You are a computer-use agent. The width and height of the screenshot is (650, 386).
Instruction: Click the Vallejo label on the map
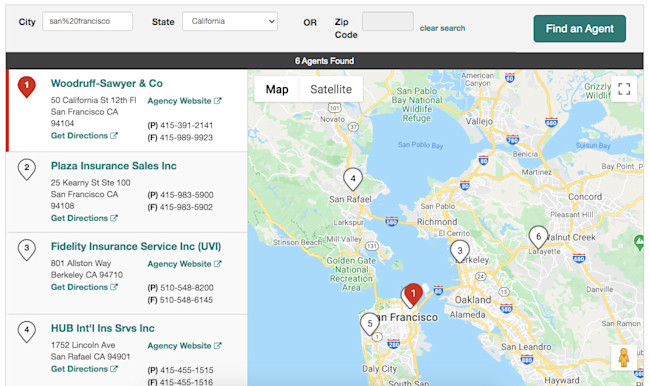pos(479,121)
